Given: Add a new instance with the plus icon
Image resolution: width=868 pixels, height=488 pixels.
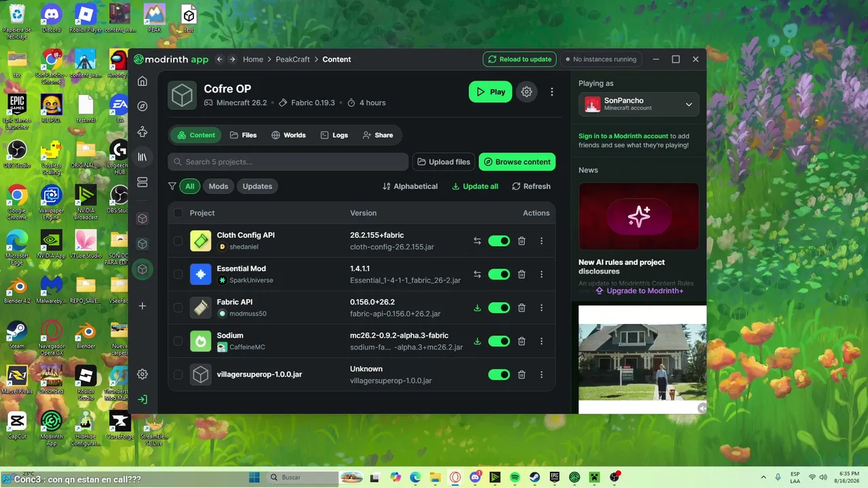Looking at the screenshot, I should click(142, 306).
